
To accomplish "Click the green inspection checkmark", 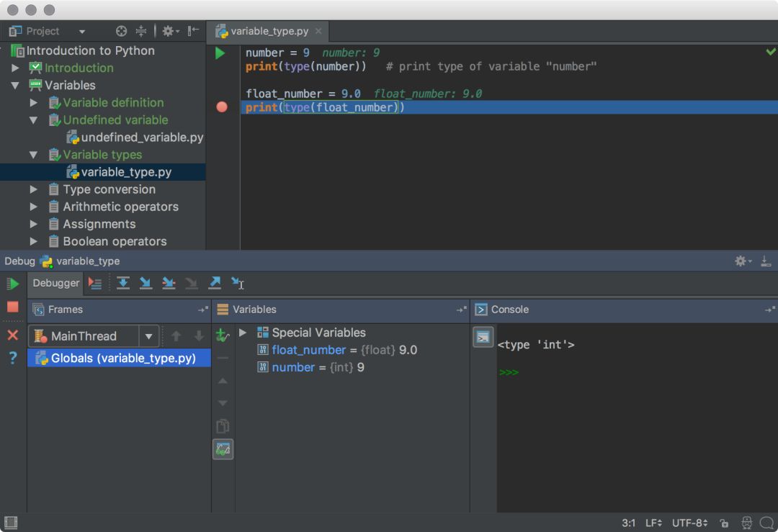I will tap(771, 52).
